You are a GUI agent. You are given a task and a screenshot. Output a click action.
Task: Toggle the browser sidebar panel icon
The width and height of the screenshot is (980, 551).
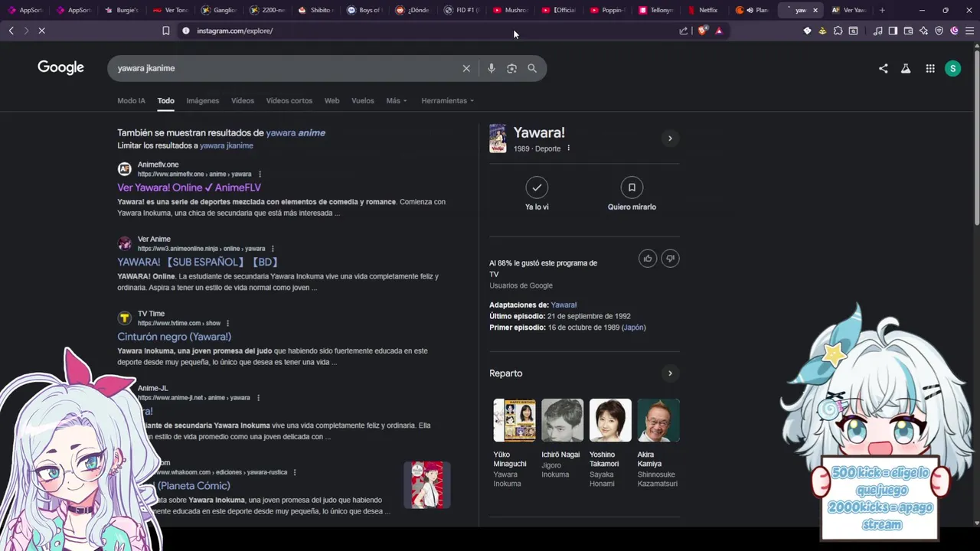pyautogui.click(x=893, y=31)
